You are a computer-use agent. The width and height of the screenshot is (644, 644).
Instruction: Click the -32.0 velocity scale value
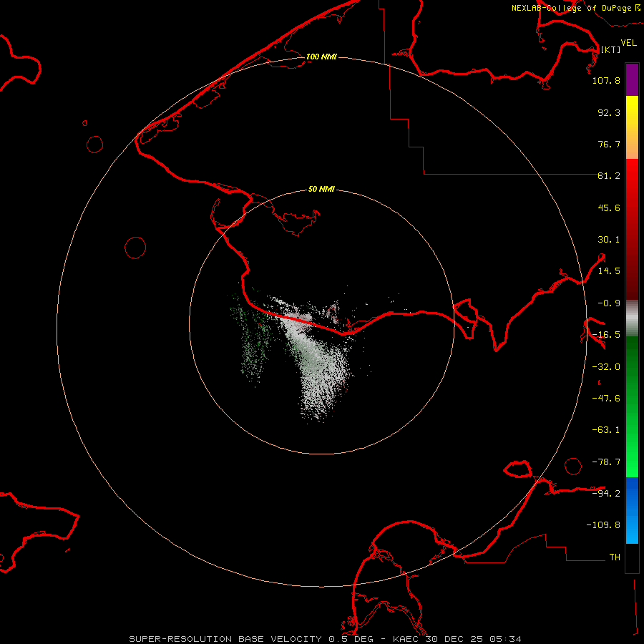pyautogui.click(x=606, y=367)
